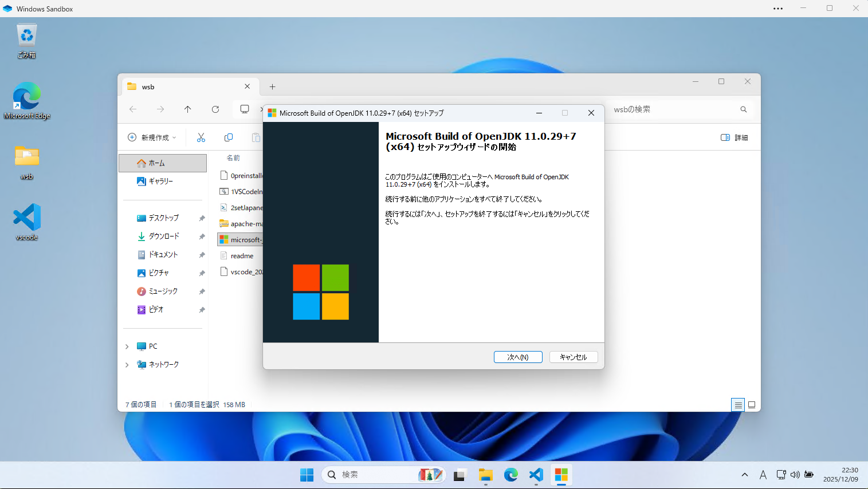Select the vscode desktop shortcut
This screenshot has height=489, width=868.
click(x=27, y=222)
